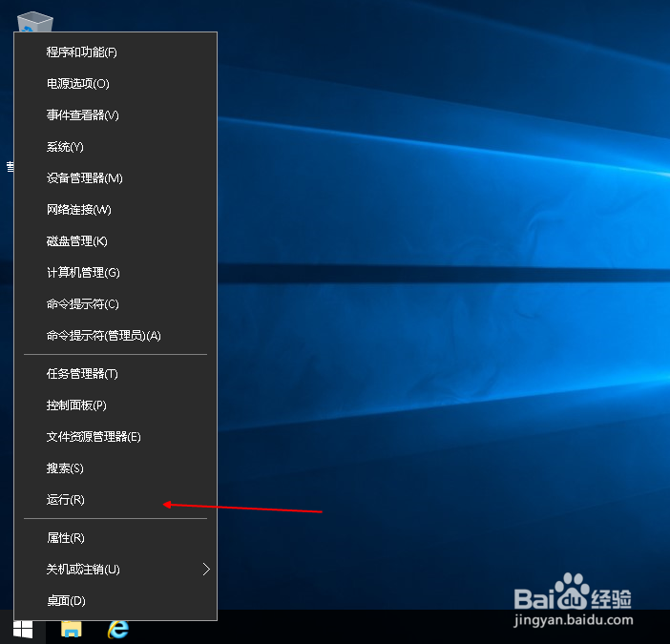Select the Recycle Bin desktop icon
This screenshot has width=670, height=644.
[35, 22]
